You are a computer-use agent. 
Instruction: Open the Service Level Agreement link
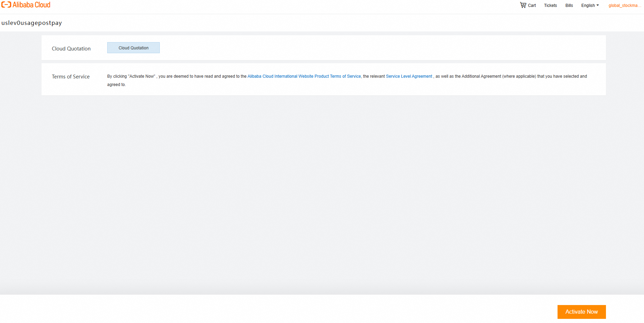pos(409,76)
